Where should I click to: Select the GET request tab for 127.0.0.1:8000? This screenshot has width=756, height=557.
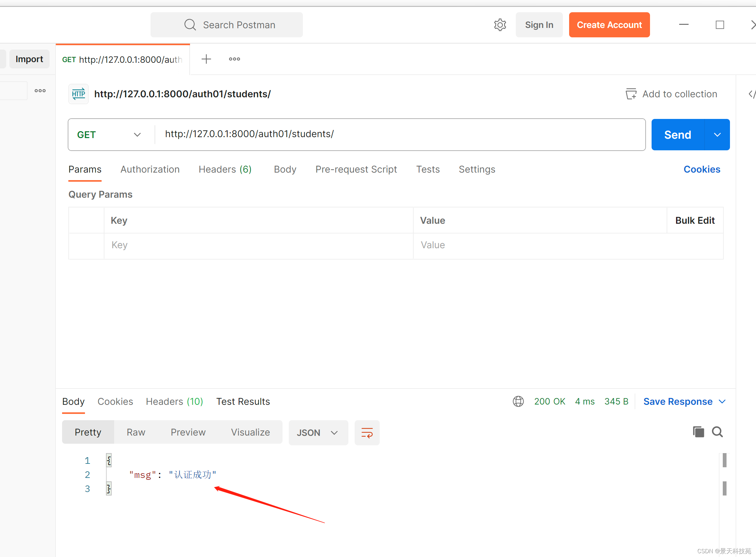123,60
